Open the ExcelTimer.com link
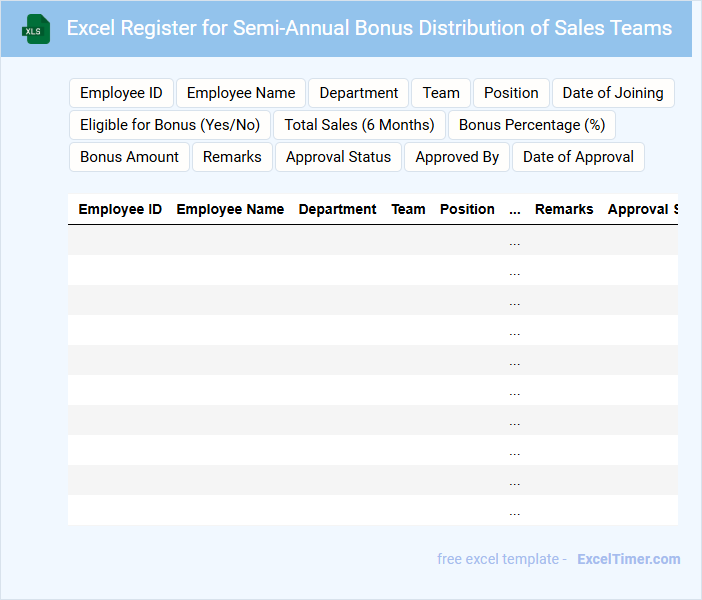The width and height of the screenshot is (702, 600). tap(628, 559)
